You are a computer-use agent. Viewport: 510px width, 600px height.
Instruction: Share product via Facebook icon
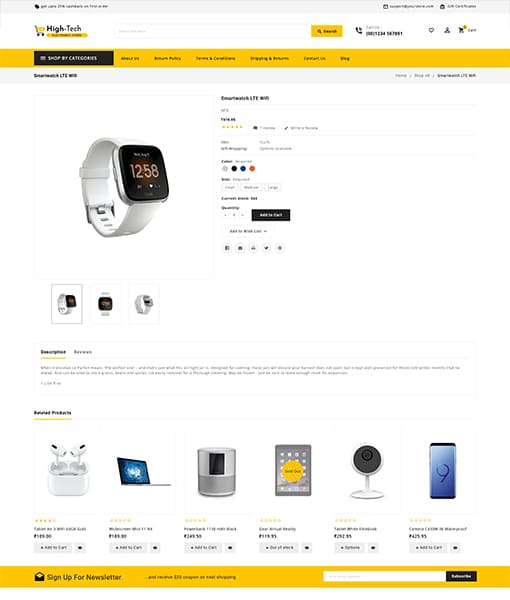pos(227,248)
